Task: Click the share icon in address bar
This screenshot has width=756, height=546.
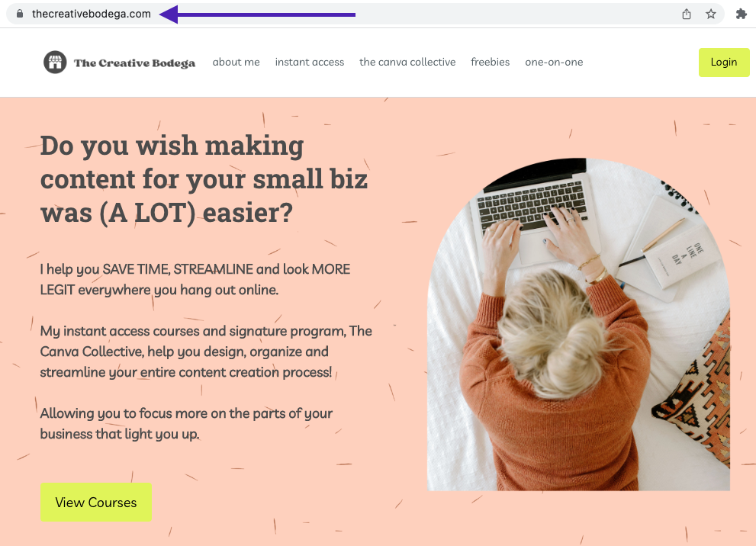Action: (687, 14)
